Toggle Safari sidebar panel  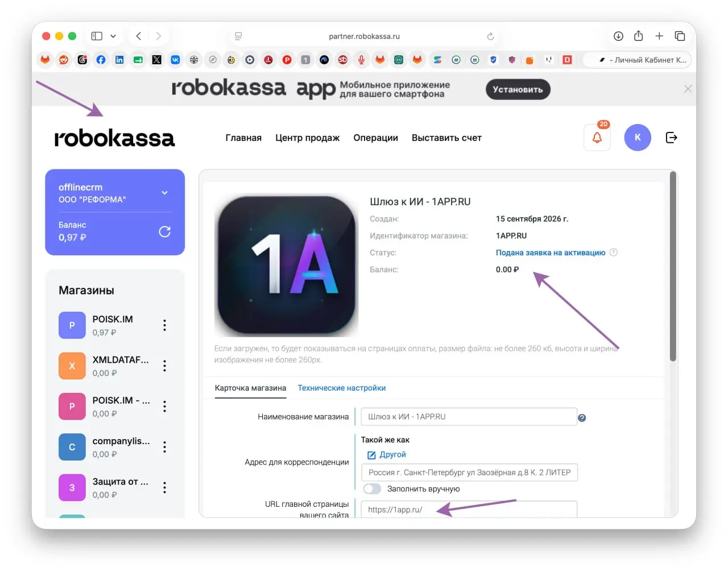tap(97, 36)
